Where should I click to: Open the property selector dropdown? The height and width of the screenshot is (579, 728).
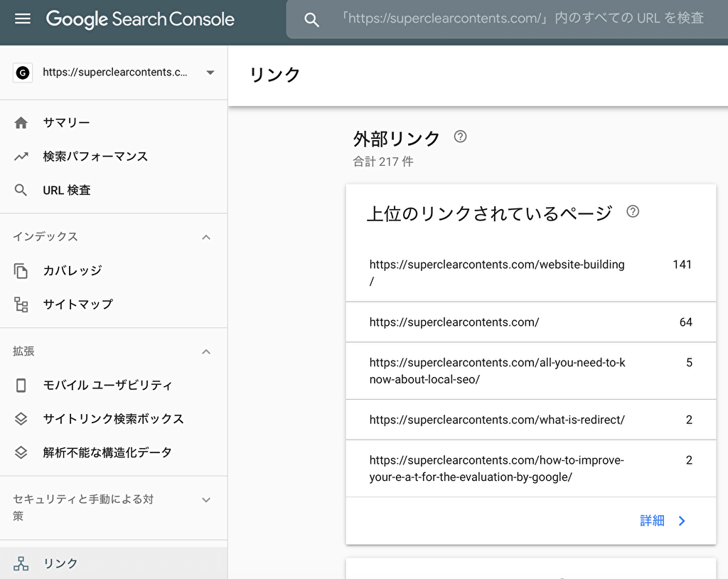click(210, 73)
